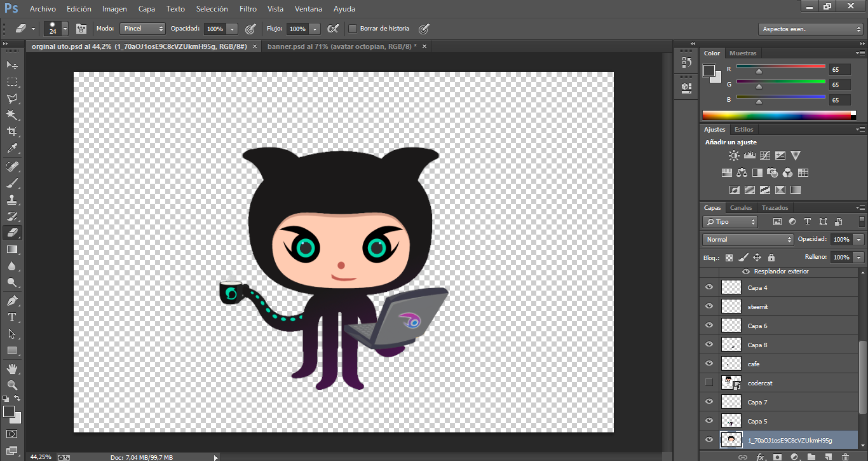
Task: Open the Archivo menu
Action: (x=43, y=9)
